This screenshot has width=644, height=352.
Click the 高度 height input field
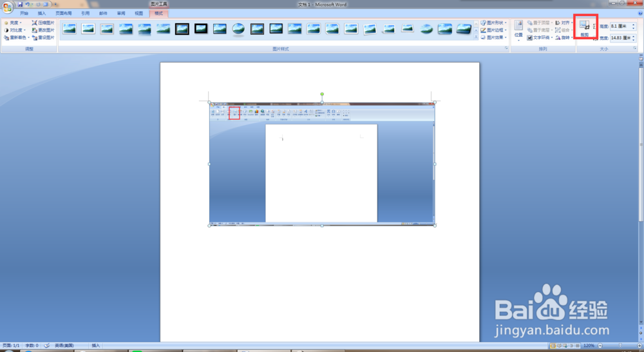pos(620,26)
